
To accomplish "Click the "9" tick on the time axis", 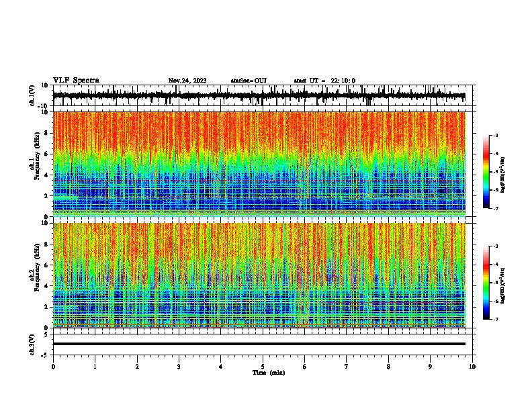I will [430, 367].
